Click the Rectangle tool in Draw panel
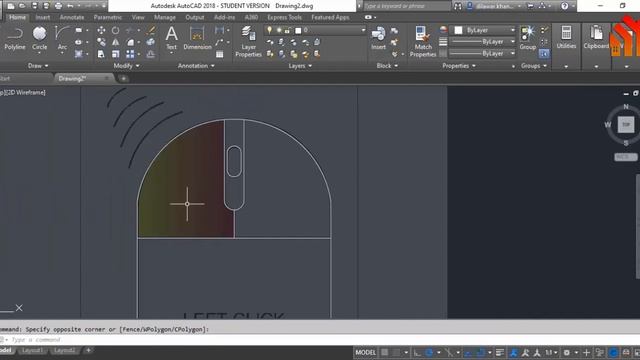 pyautogui.click(x=79, y=30)
